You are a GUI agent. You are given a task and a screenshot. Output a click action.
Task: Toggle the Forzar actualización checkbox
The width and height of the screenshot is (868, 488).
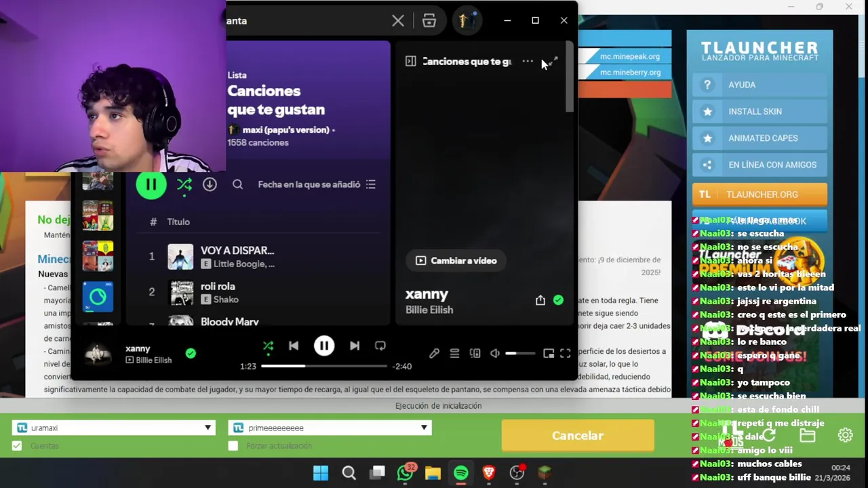[x=233, y=445]
